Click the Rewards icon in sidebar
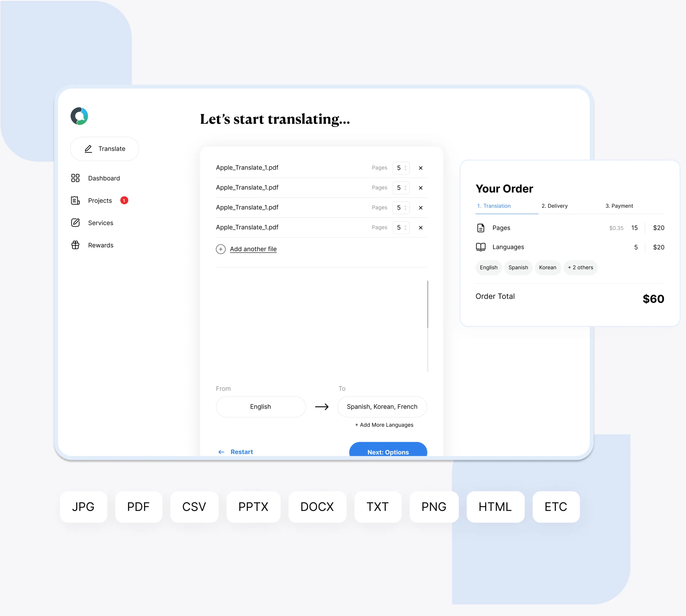The height and width of the screenshot is (616, 686). (76, 244)
